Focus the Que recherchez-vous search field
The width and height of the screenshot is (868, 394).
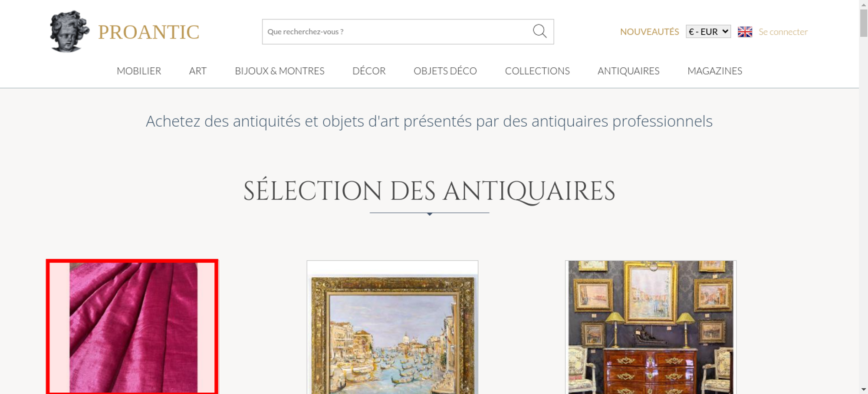click(397, 32)
